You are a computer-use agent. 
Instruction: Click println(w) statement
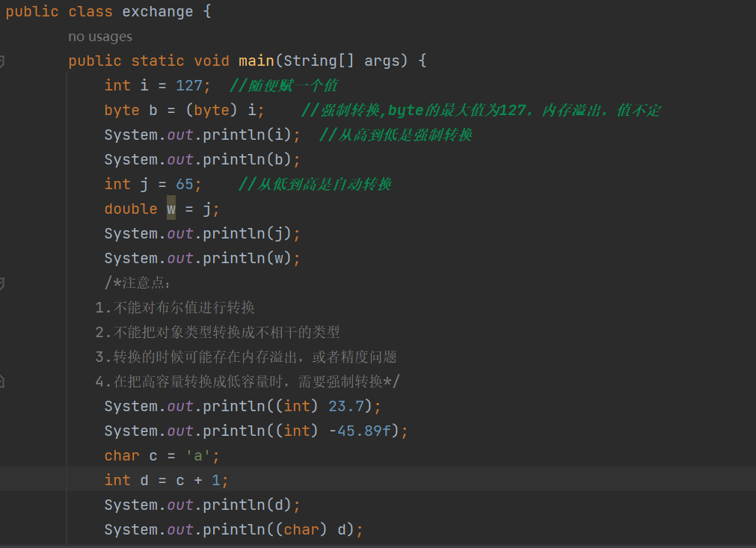tap(202, 258)
